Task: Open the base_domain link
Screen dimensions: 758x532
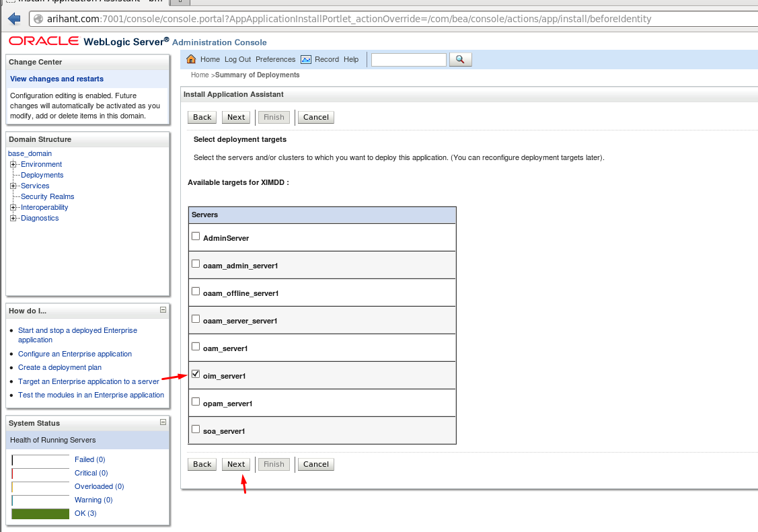Action: [30, 153]
